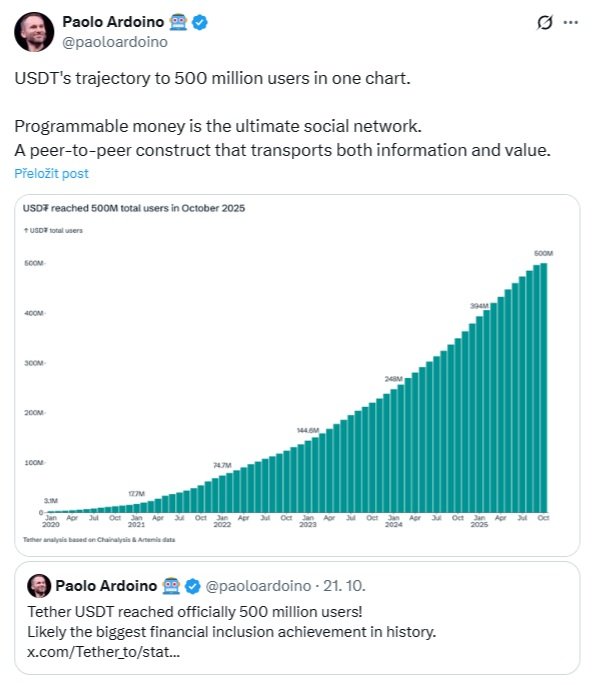The width and height of the screenshot is (596, 685).
Task: Click the 21. 10. date on the quoted post
Action: coord(344,586)
